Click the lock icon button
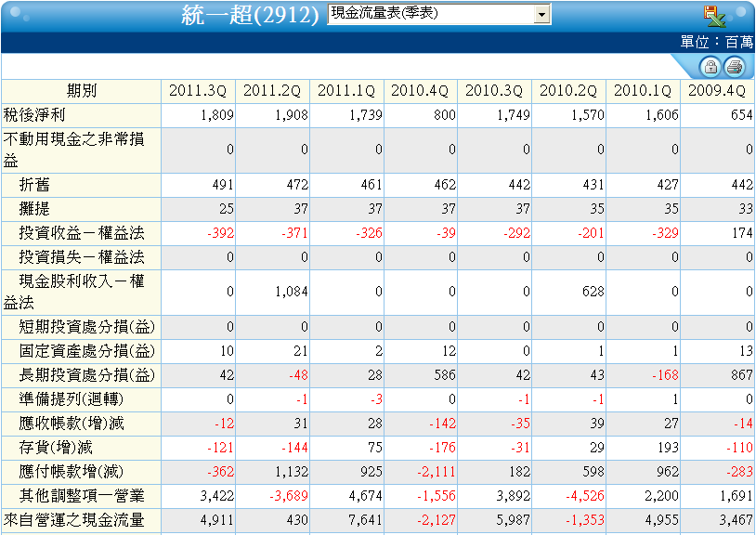The image size is (756, 535). tap(710, 67)
